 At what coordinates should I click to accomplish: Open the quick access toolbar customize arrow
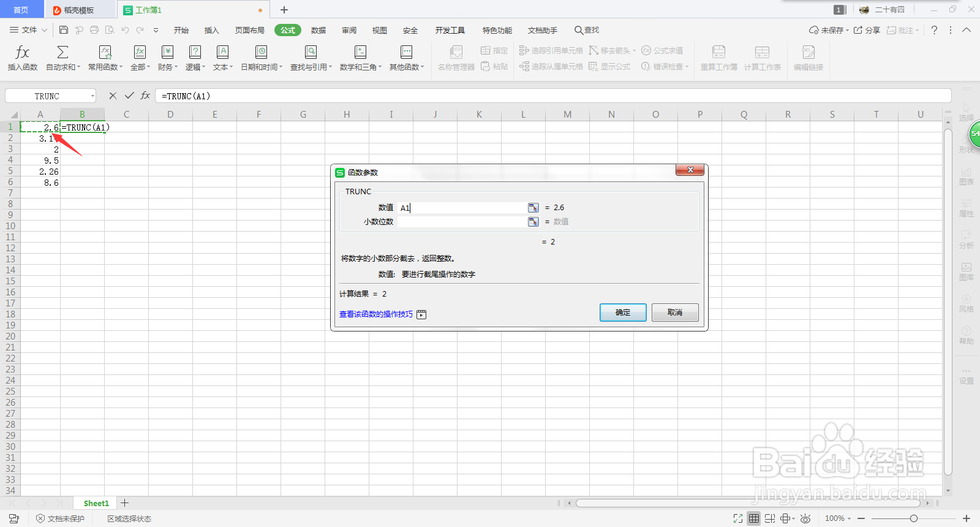156,30
